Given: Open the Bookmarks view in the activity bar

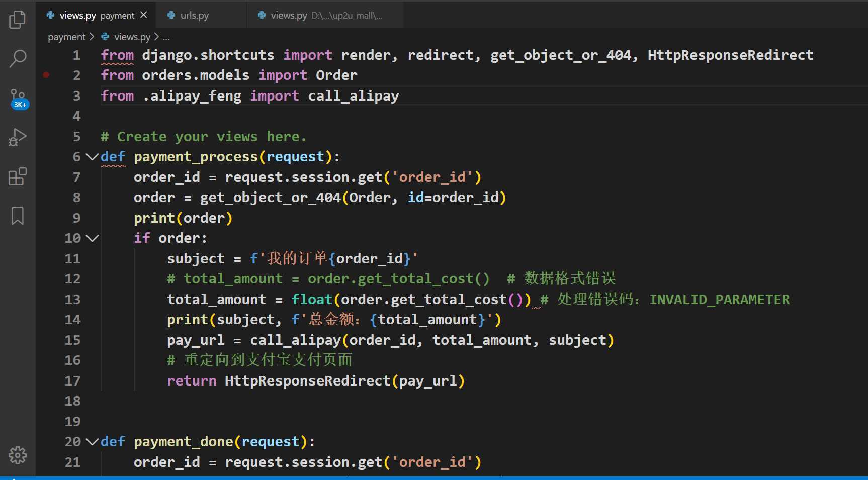Looking at the screenshot, I should (x=18, y=216).
